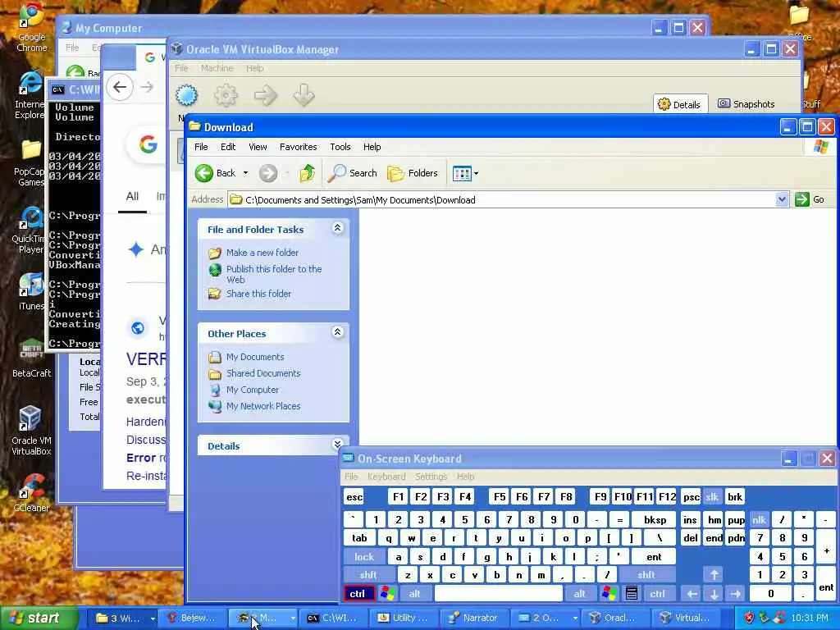Viewport: 840px width, 630px height.
Task: Open Edit menu in Download window
Action: click(x=228, y=147)
